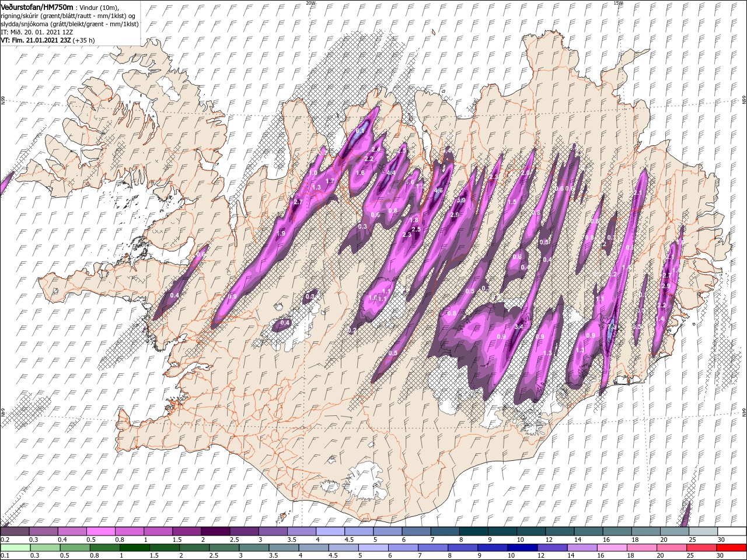Select purple legend swatch between 0.2 and 0.3
Screen dimensions: 747x560
tap(15, 531)
